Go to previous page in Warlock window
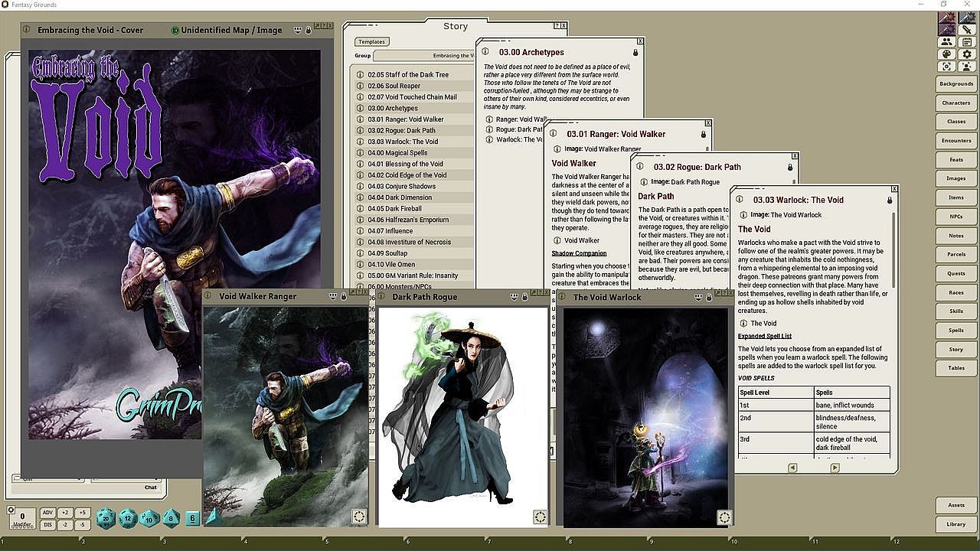 point(792,468)
